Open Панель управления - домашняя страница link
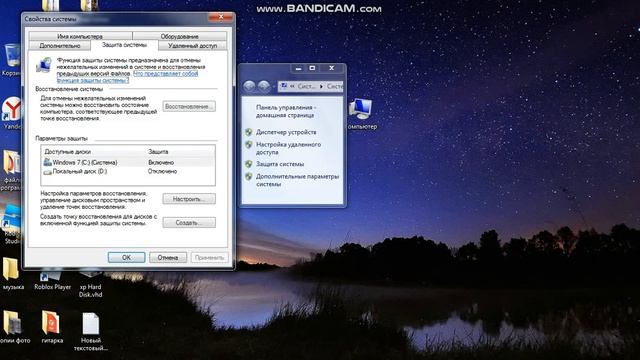This screenshot has width=640, height=360. tap(286, 111)
